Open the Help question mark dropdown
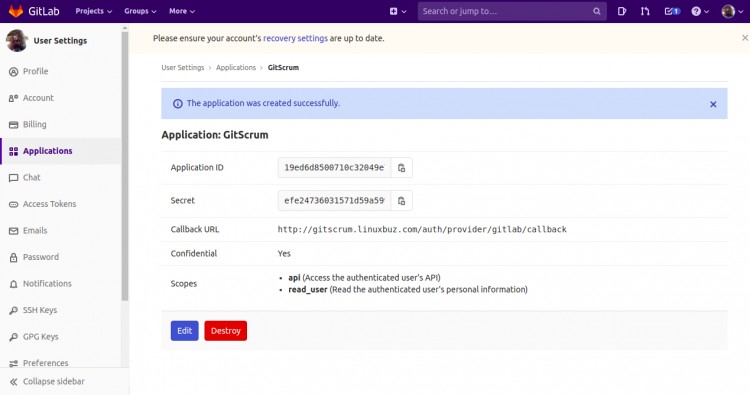The image size is (750, 395). (700, 11)
